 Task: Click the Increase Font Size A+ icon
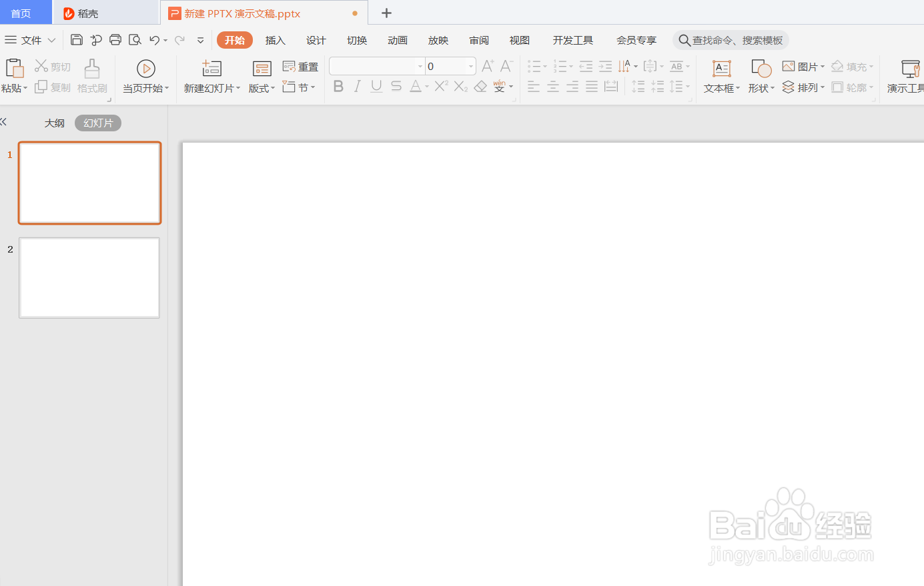pos(488,66)
